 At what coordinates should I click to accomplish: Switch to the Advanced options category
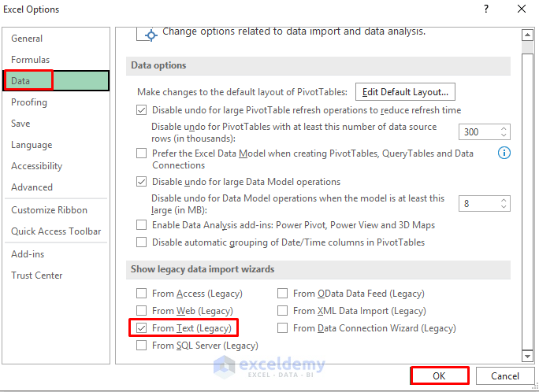32,187
